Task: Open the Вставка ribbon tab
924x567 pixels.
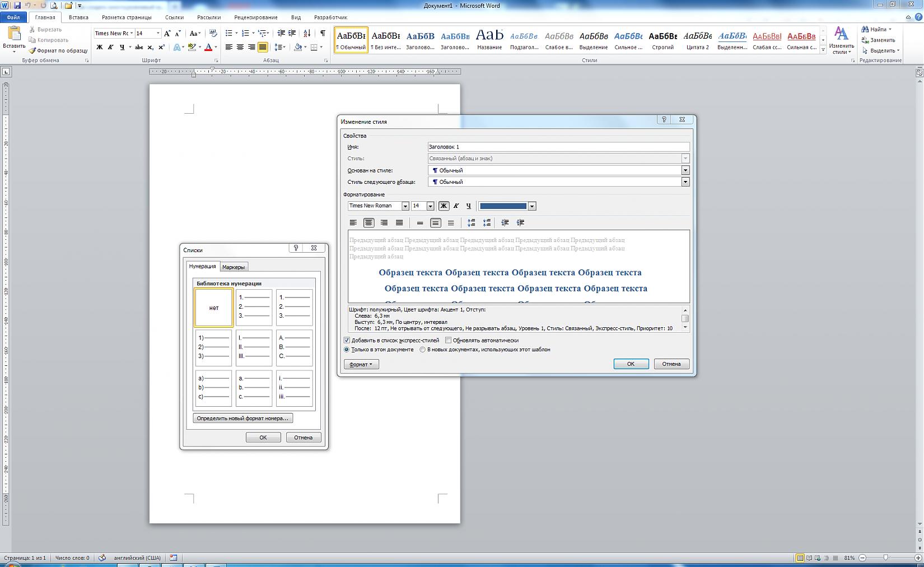Action: 78,17
